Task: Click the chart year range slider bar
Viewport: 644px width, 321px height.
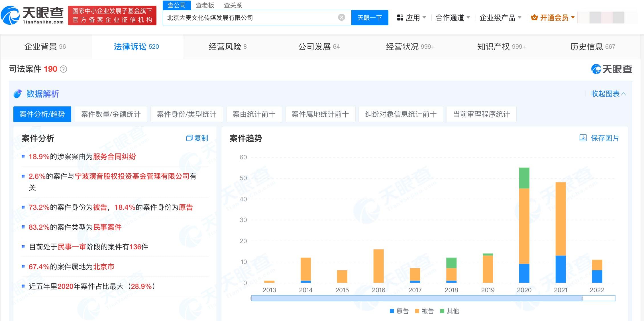Action: click(416, 298)
